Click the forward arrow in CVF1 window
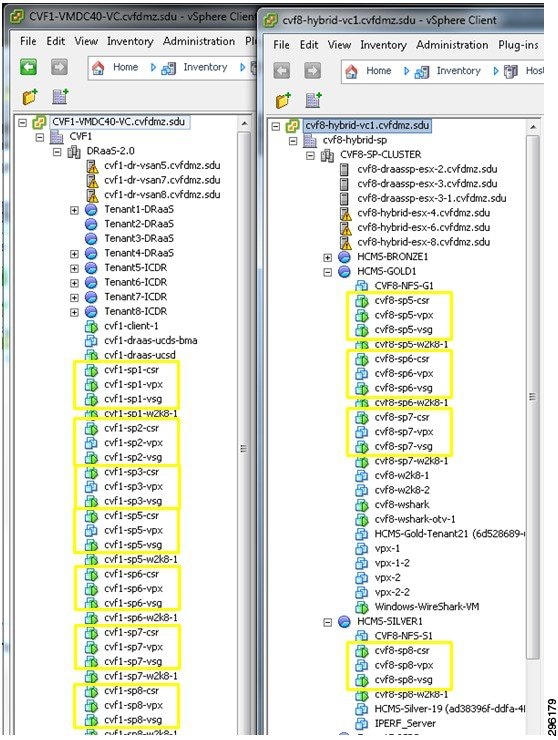Image resolution: width=558 pixels, height=740 pixels. (x=59, y=67)
